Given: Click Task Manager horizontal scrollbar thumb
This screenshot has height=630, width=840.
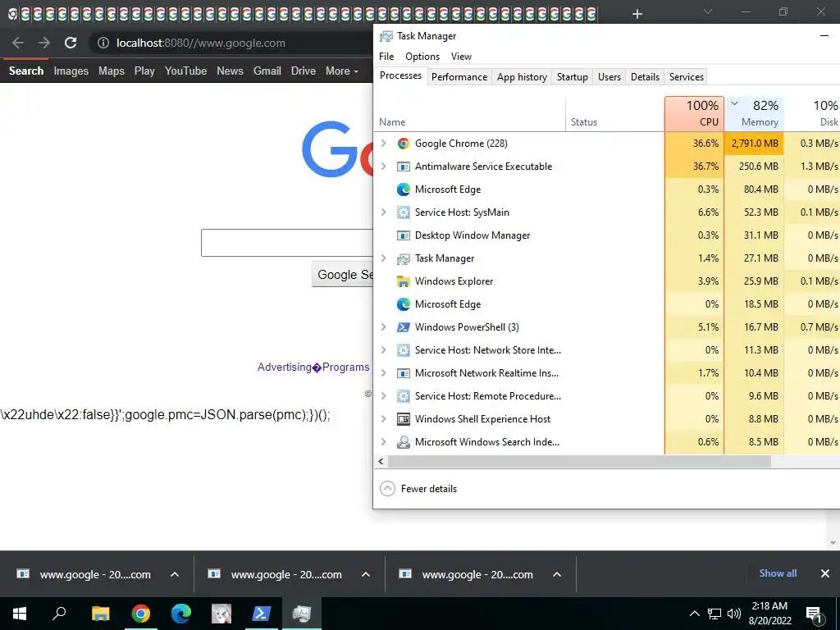Looking at the screenshot, I should coord(579,461).
